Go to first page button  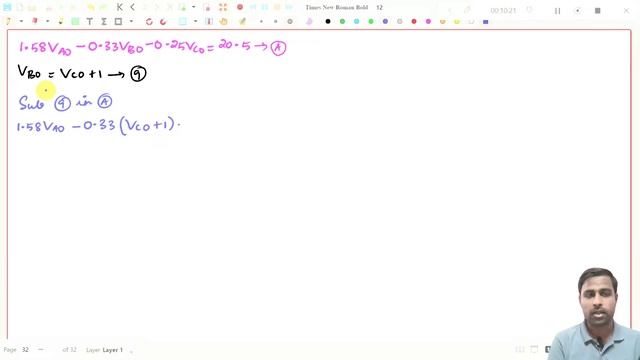[x=120, y=7]
